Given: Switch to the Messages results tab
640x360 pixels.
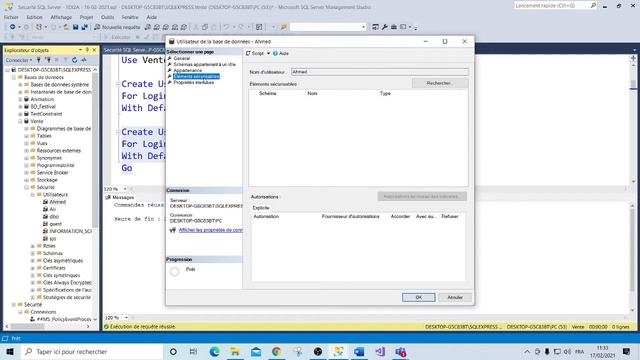Looking at the screenshot, I should 120,197.
